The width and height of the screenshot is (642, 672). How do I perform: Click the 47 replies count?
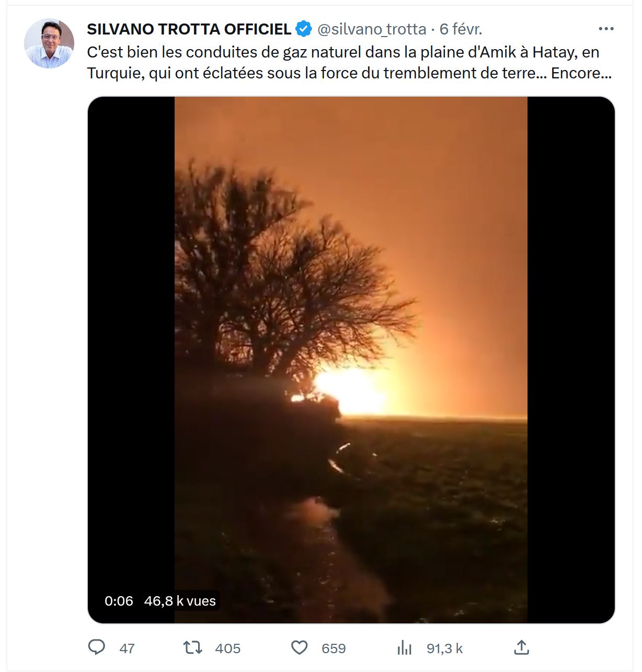127,648
